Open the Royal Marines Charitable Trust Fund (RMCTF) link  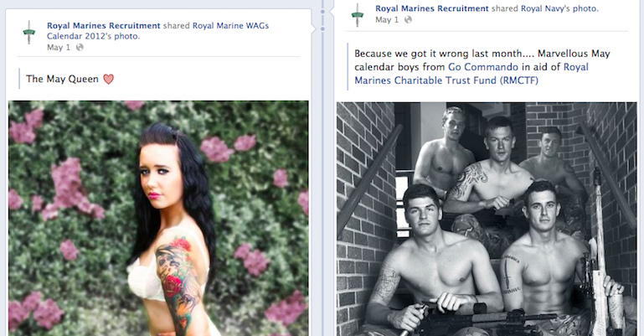tap(471, 74)
